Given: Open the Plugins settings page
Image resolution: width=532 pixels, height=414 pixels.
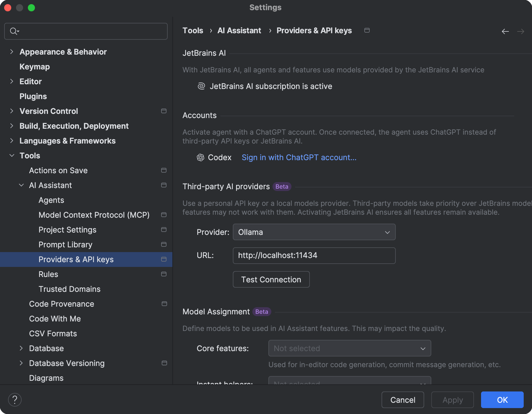Looking at the screenshot, I should click(33, 96).
